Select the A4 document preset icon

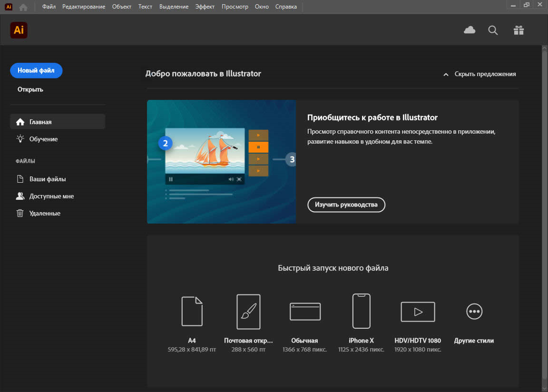pyautogui.click(x=192, y=311)
